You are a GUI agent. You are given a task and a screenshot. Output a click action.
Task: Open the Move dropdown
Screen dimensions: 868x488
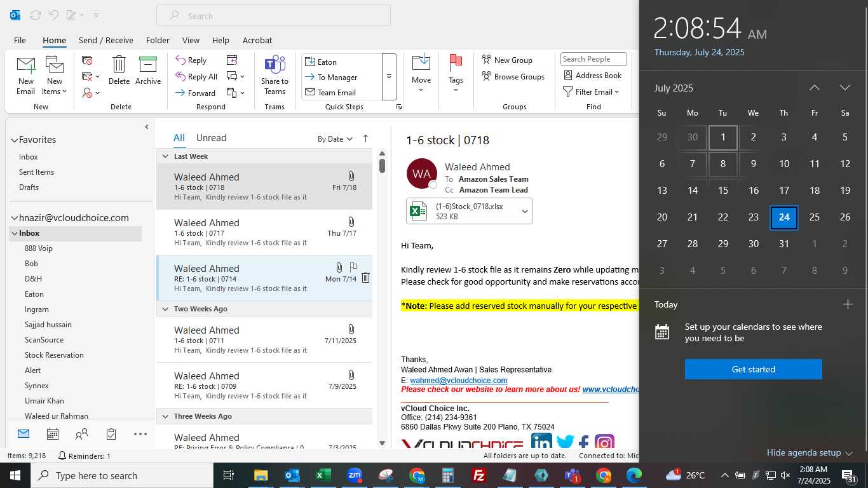pos(421,75)
